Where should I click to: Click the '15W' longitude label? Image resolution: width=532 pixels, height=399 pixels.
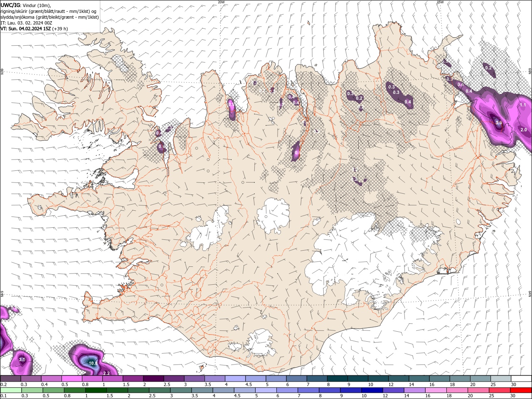click(440, 2)
